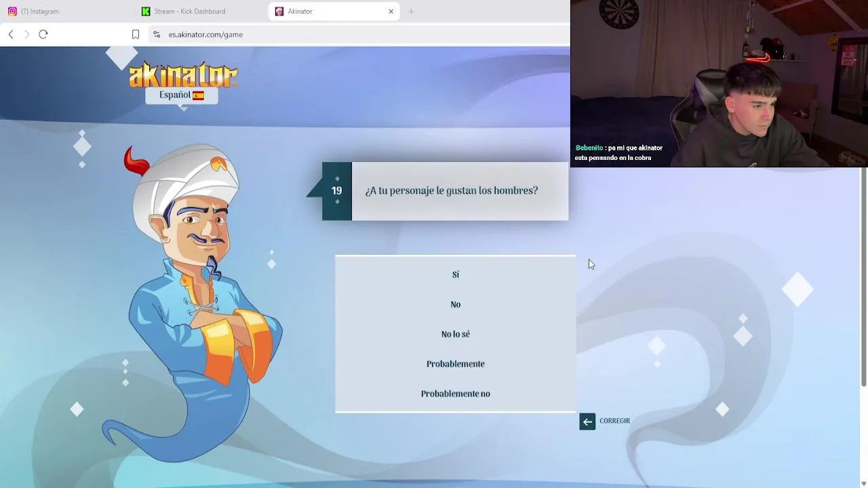This screenshot has width=868, height=488.
Task: Bookmark this page
Action: click(136, 35)
